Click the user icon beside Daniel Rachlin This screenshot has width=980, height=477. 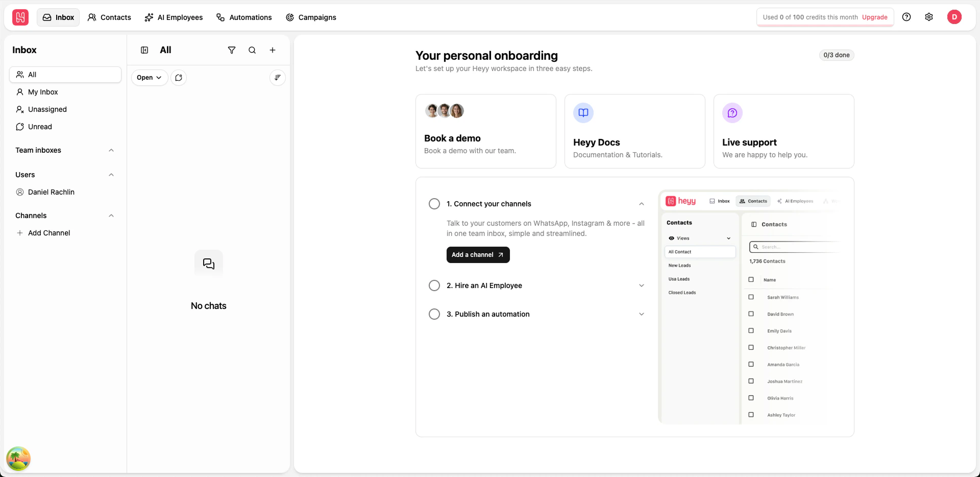point(20,192)
